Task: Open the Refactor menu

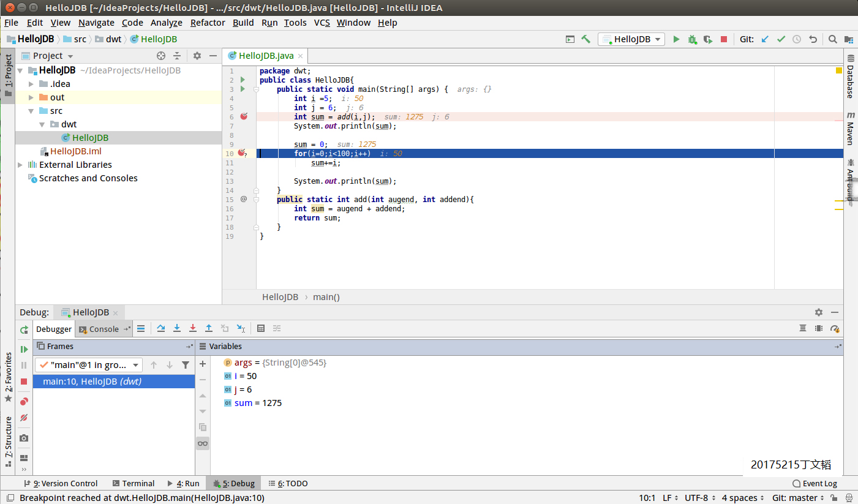Action: (208, 23)
